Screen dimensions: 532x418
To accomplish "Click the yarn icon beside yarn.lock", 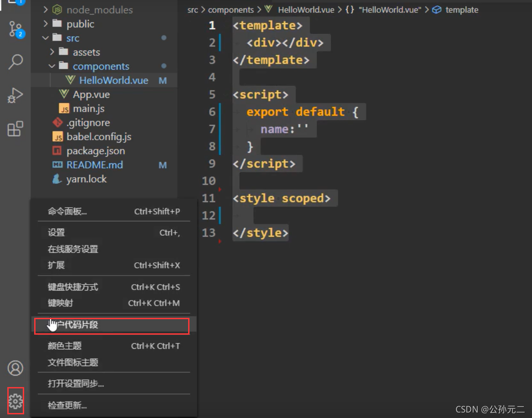I will coord(57,179).
